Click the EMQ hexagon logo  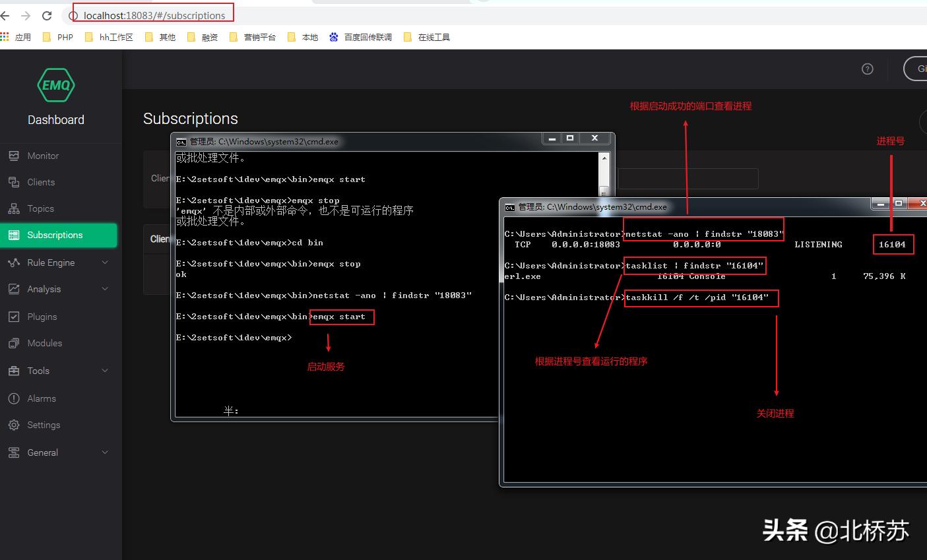pos(55,86)
